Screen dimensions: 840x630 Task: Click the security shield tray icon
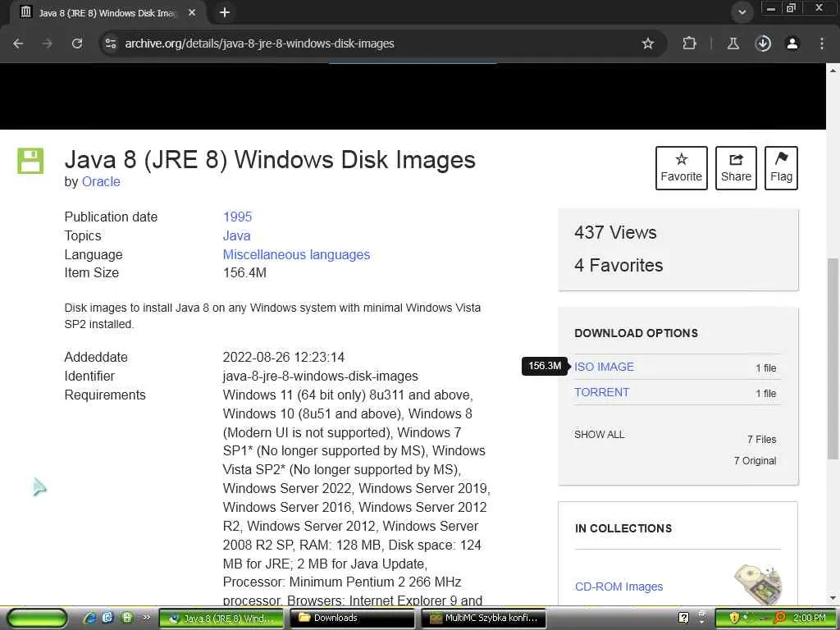pyautogui.click(x=734, y=619)
